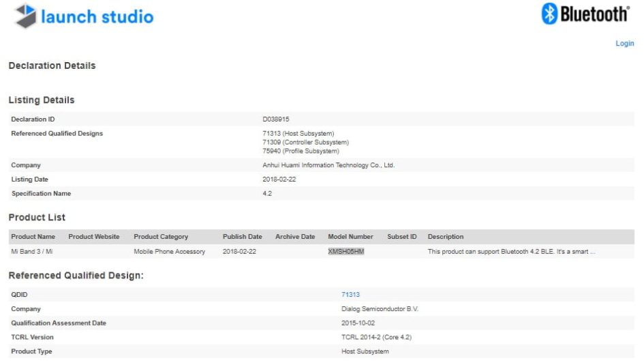Select Listing Date value 2018-02-22
The height and width of the screenshot is (361, 644).
point(279,179)
